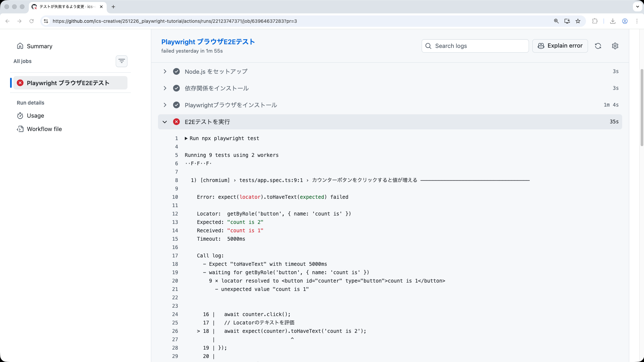Image resolution: width=644 pixels, height=362 pixels.
Task: Click the Explain error button
Action: click(560, 46)
